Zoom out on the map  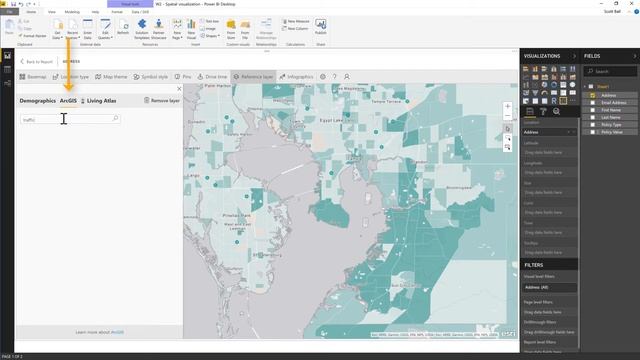(507, 116)
